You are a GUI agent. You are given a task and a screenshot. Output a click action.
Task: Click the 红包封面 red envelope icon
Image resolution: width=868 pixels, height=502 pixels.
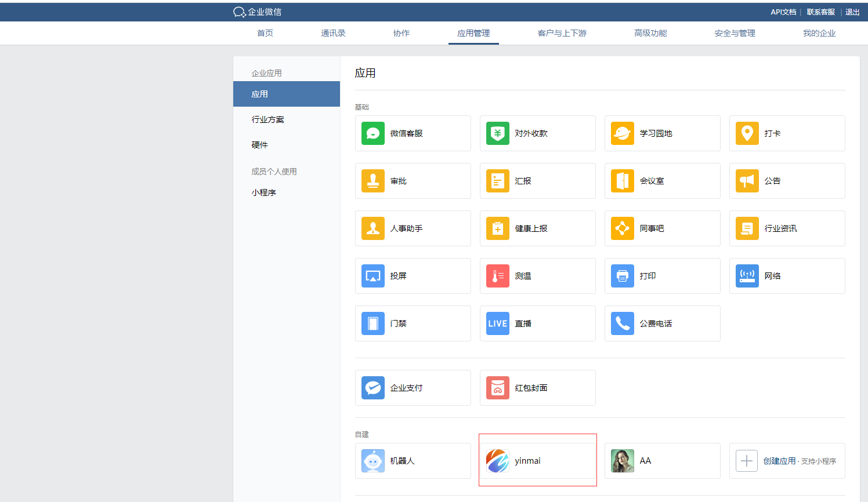tap(497, 388)
